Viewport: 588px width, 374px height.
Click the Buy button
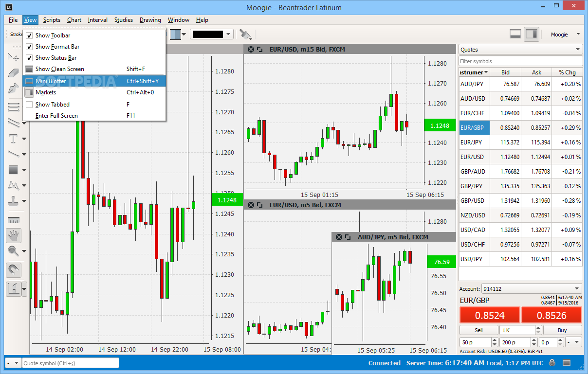[562, 330]
